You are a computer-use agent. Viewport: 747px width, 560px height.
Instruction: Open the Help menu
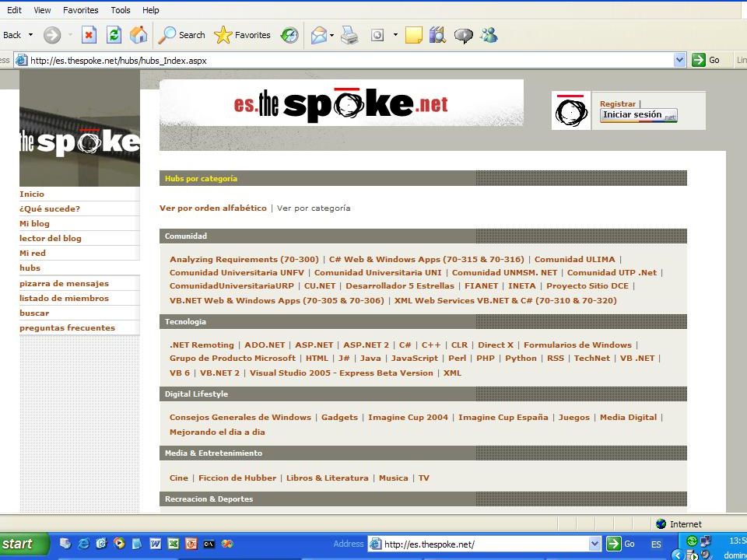150,10
